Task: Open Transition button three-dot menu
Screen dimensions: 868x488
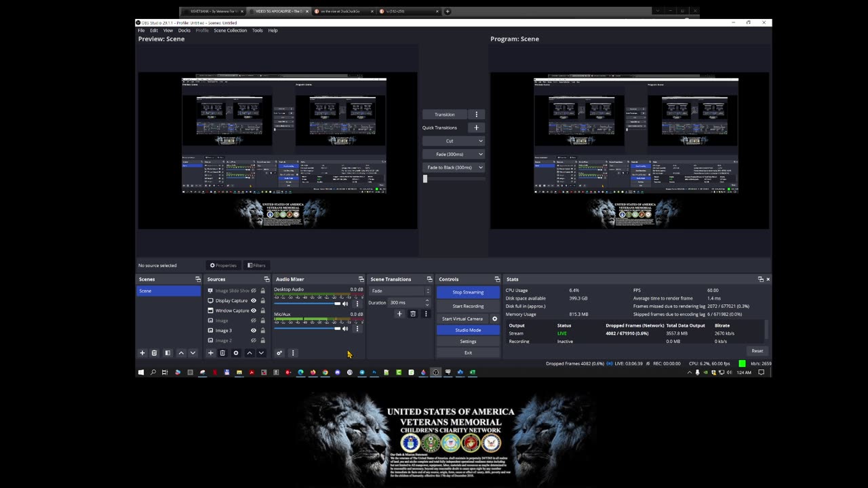Action: 476,115
